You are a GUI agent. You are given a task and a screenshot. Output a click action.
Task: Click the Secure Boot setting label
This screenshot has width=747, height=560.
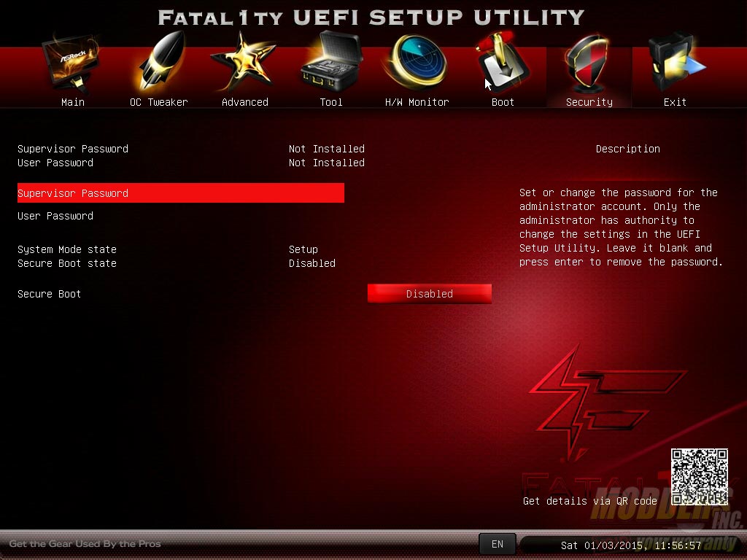(x=49, y=294)
